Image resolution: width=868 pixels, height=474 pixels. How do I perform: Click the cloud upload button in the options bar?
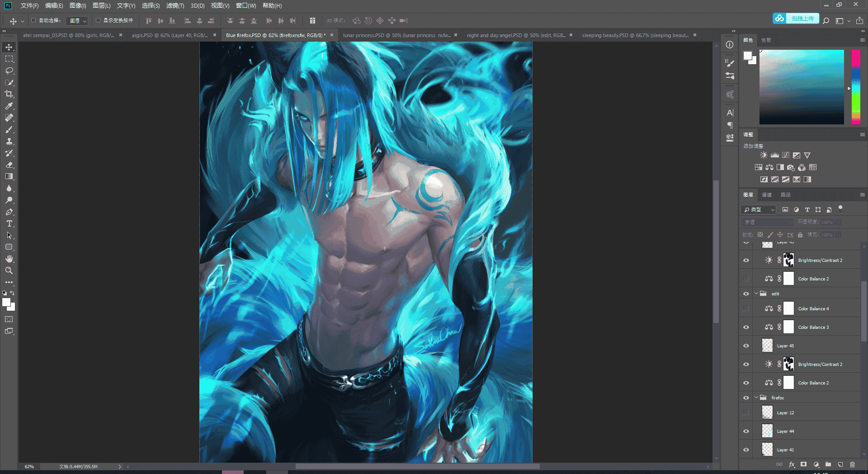796,19
